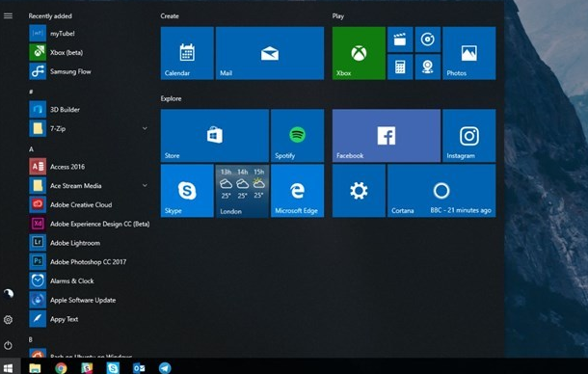The height and width of the screenshot is (374, 588).
Task: Launch Adobe Experience Design CC (Beta)
Action: point(90,224)
